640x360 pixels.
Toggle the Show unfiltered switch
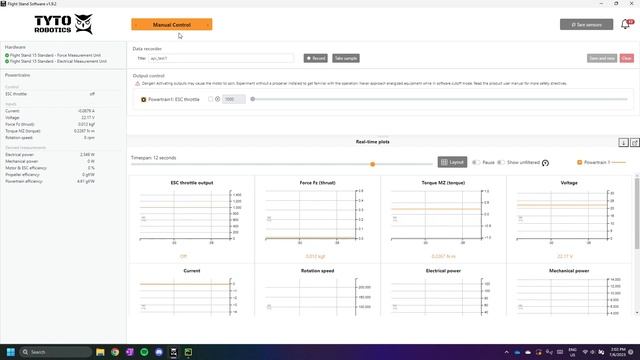(501, 162)
